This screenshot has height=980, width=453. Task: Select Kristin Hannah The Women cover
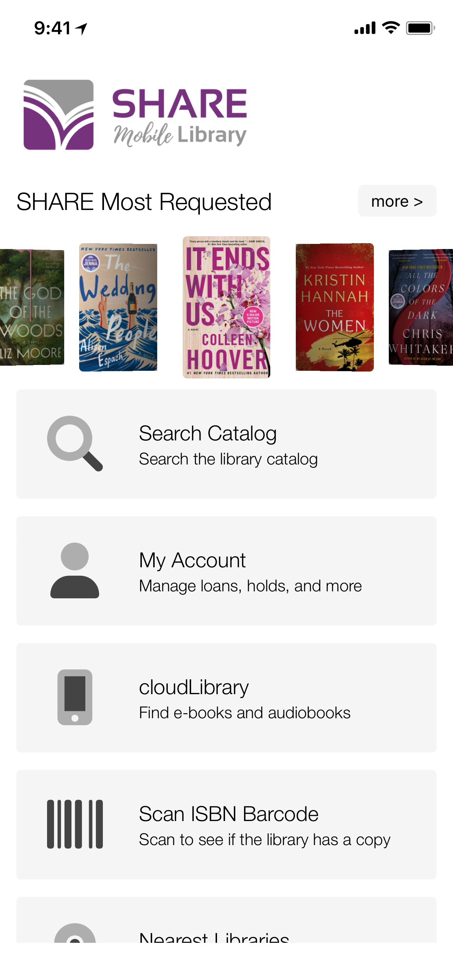pyautogui.click(x=334, y=307)
